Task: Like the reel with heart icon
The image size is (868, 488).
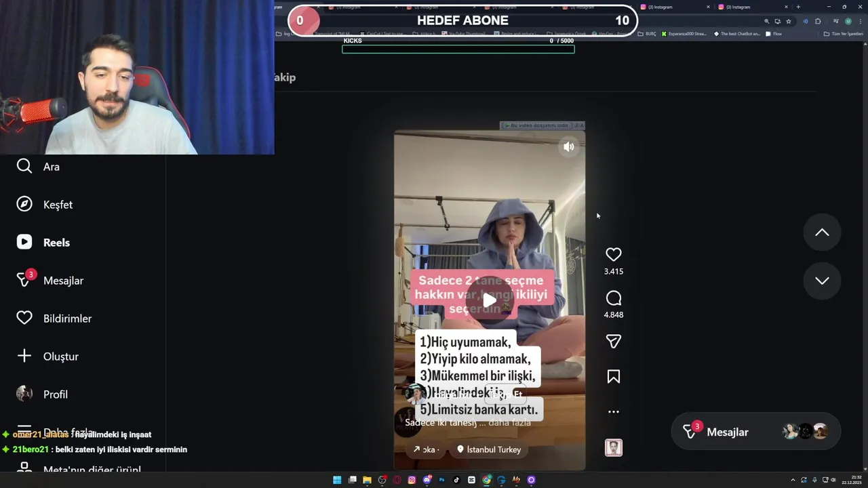Action: [613, 254]
